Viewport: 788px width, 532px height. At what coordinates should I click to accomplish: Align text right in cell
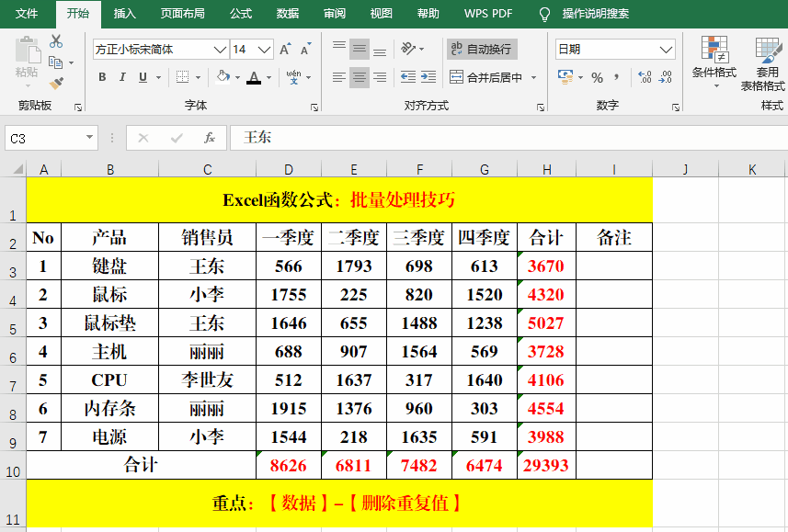380,77
